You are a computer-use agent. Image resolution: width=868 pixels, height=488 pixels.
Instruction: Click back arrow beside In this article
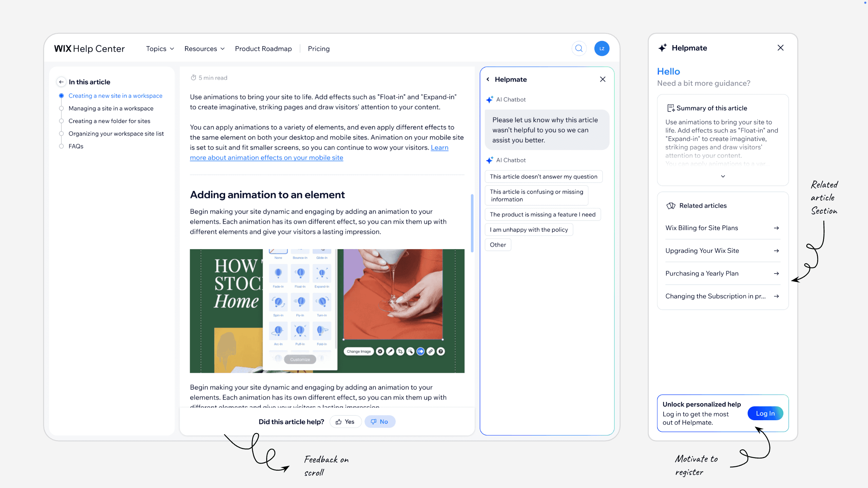pos(61,82)
